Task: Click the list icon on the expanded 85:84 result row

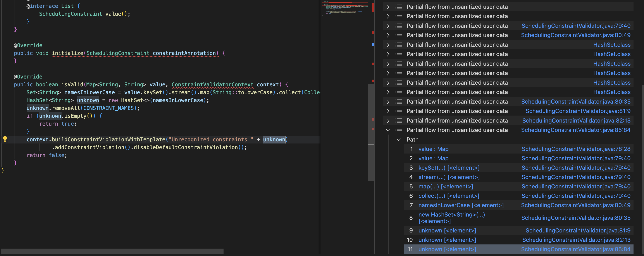Action: click(x=398, y=130)
